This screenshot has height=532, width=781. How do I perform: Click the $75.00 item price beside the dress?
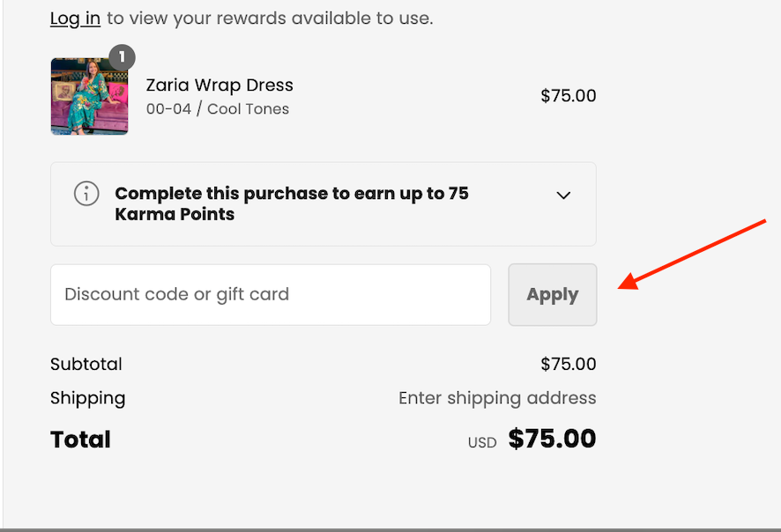tap(569, 95)
